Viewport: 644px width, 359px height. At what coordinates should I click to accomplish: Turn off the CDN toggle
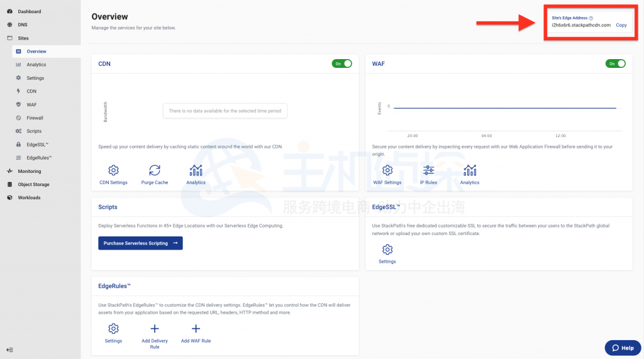341,64
